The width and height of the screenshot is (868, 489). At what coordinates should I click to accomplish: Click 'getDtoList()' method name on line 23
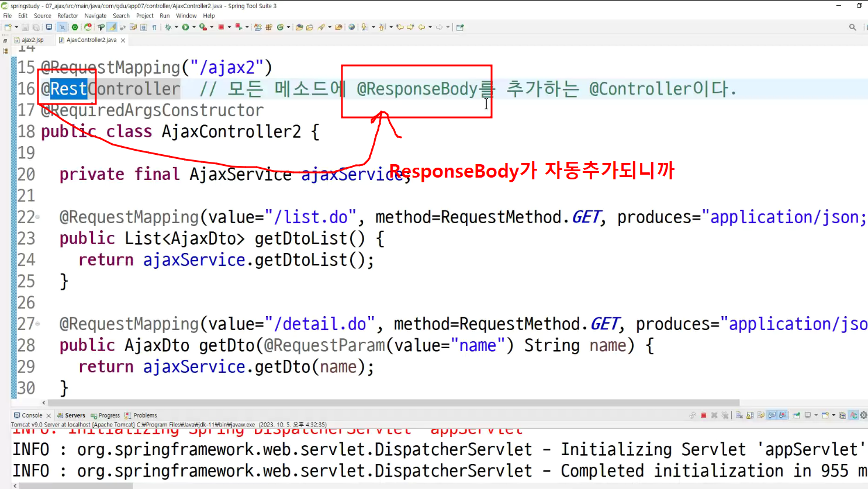[x=310, y=238]
